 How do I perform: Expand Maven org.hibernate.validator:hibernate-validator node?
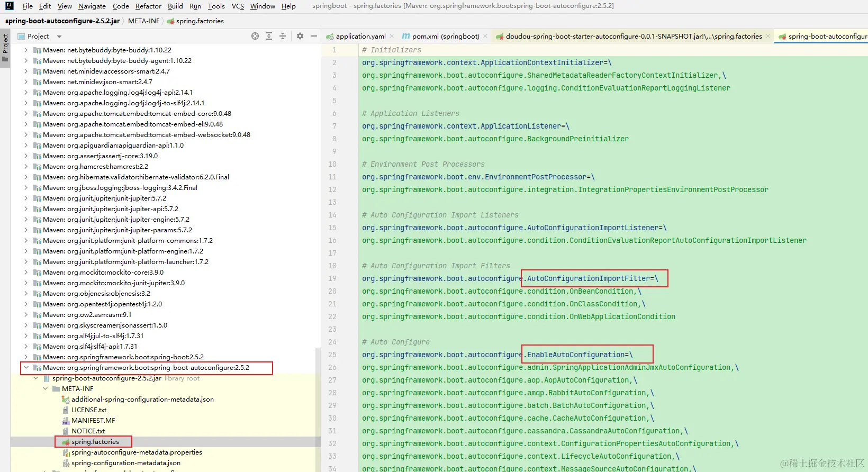pos(26,177)
